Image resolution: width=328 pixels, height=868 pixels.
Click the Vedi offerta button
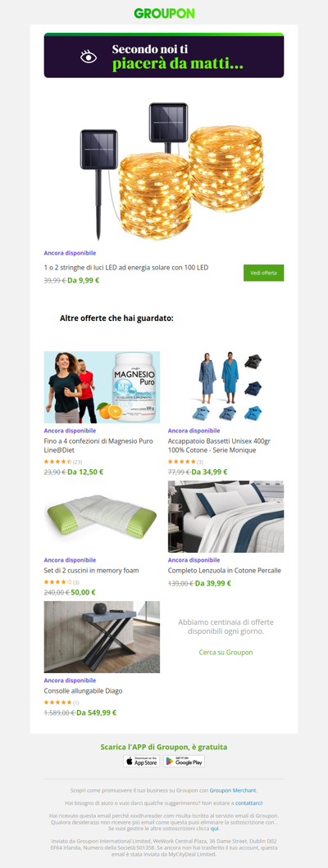tap(264, 273)
